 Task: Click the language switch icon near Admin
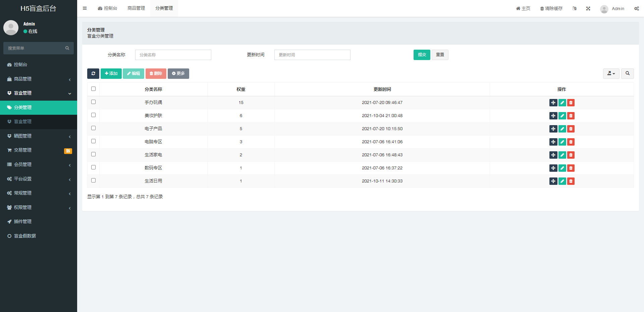click(574, 8)
